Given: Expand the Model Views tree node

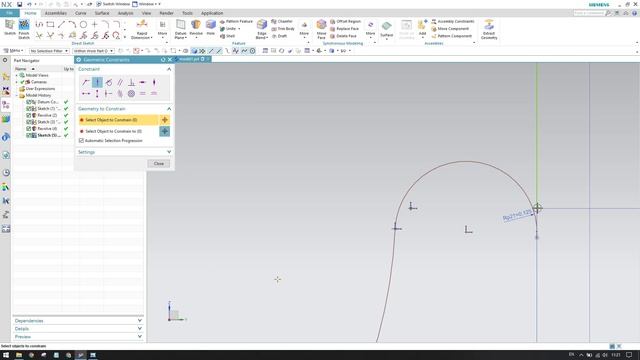Looking at the screenshot, I should point(17,76).
